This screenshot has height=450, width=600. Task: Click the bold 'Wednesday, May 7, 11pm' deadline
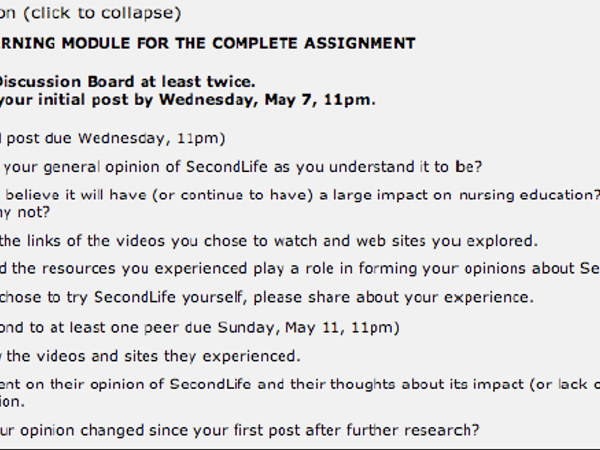click(265, 100)
